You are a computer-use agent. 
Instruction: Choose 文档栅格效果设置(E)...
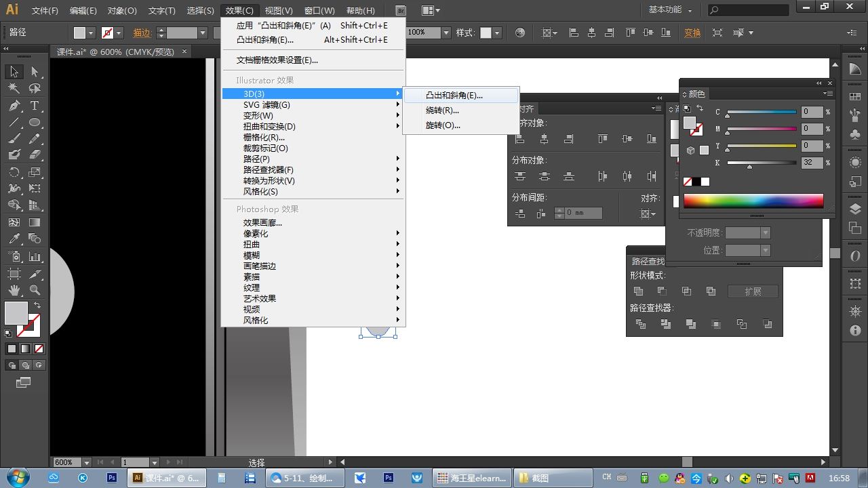pyautogui.click(x=314, y=60)
